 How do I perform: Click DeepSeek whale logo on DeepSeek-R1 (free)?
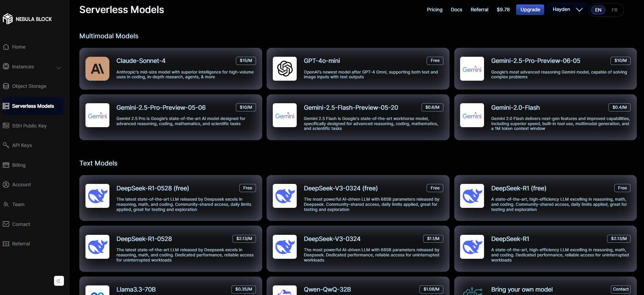tap(472, 196)
